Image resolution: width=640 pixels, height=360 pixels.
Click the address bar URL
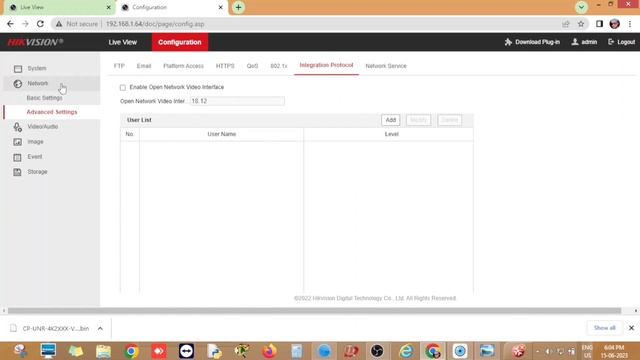coord(155,24)
